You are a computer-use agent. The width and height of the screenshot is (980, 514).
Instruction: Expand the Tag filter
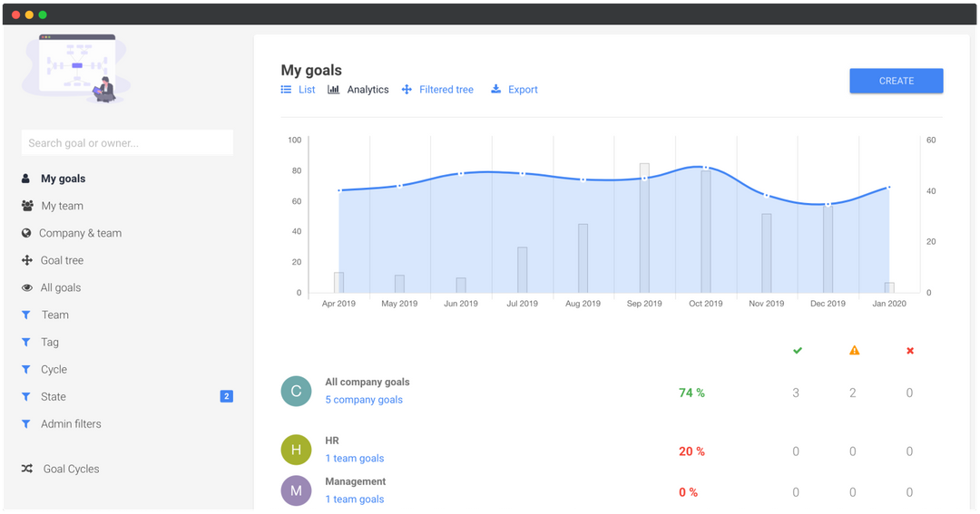click(x=49, y=342)
